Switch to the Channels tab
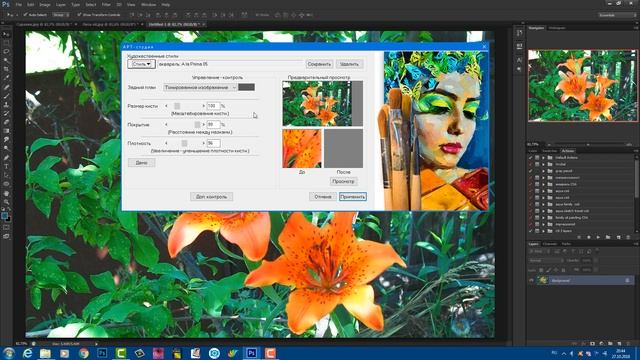The width and height of the screenshot is (640, 360). pyautogui.click(x=549, y=244)
